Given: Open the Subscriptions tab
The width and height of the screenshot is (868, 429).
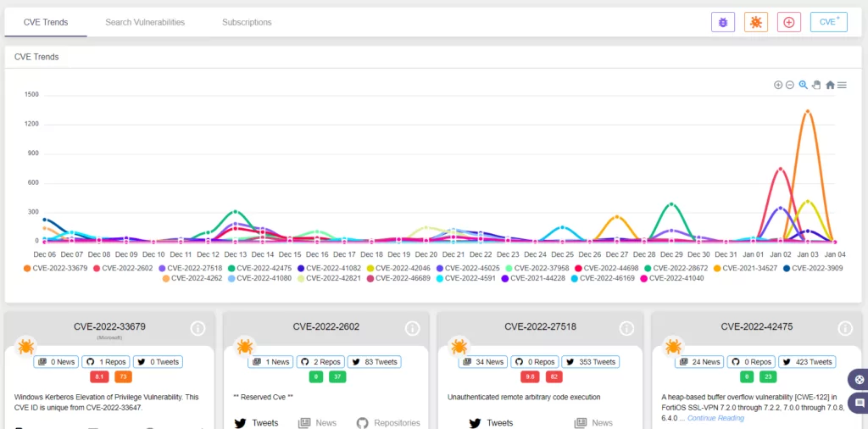Looking at the screenshot, I should [x=247, y=22].
